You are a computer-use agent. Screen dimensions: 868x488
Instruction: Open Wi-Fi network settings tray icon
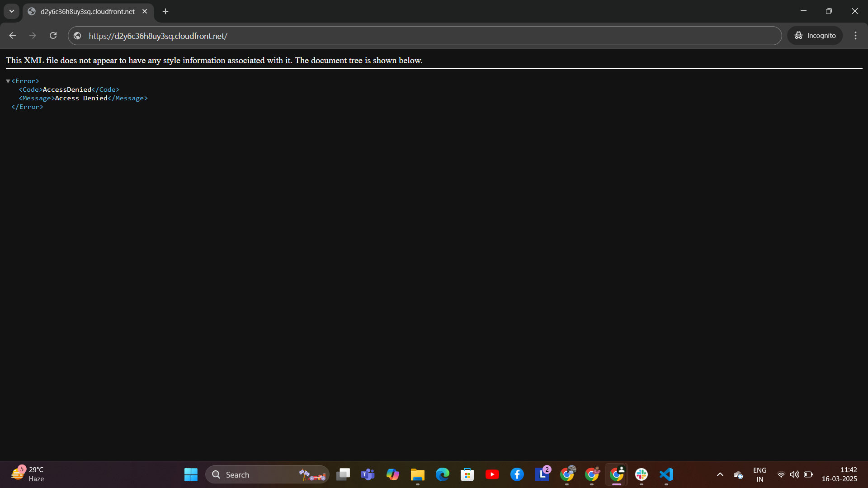click(781, 474)
